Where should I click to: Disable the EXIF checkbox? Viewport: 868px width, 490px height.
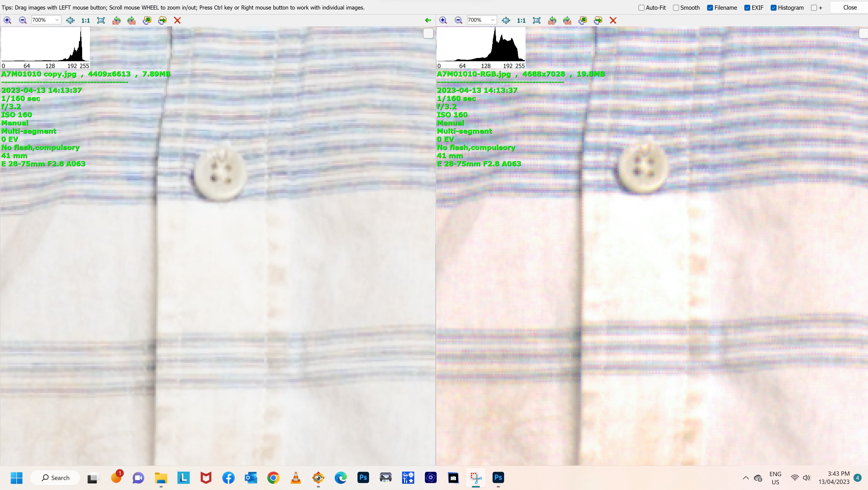click(747, 8)
